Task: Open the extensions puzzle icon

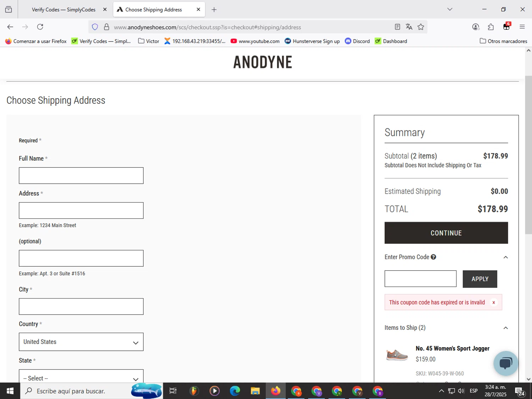Action: click(491, 27)
